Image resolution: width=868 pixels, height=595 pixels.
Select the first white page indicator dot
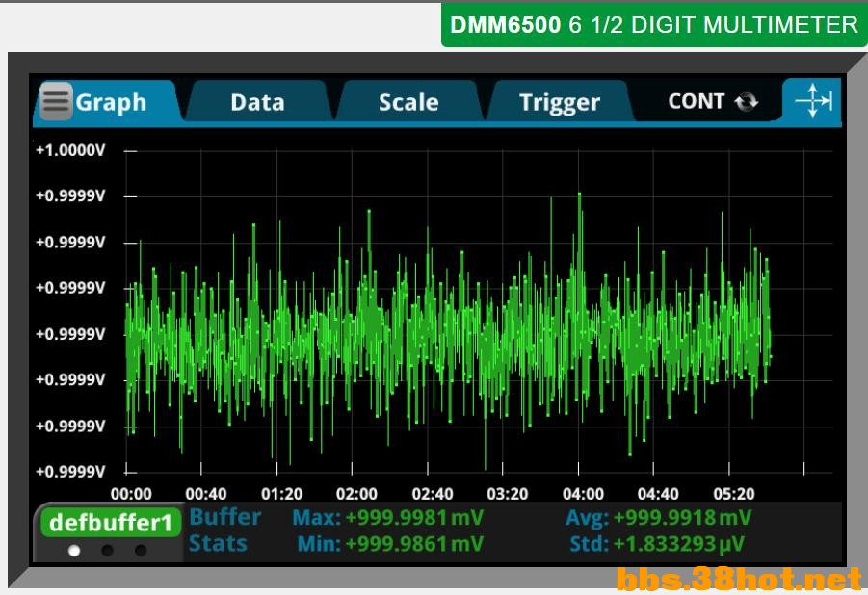coord(74,551)
